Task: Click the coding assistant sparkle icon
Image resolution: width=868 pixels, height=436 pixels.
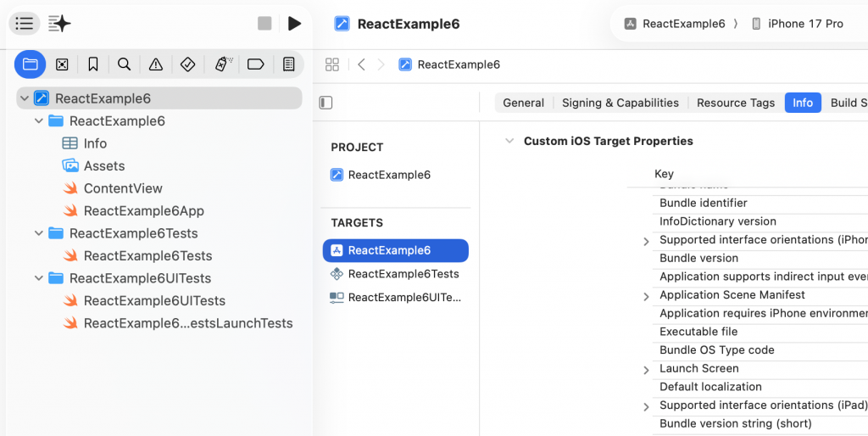Action: pyautogui.click(x=59, y=24)
